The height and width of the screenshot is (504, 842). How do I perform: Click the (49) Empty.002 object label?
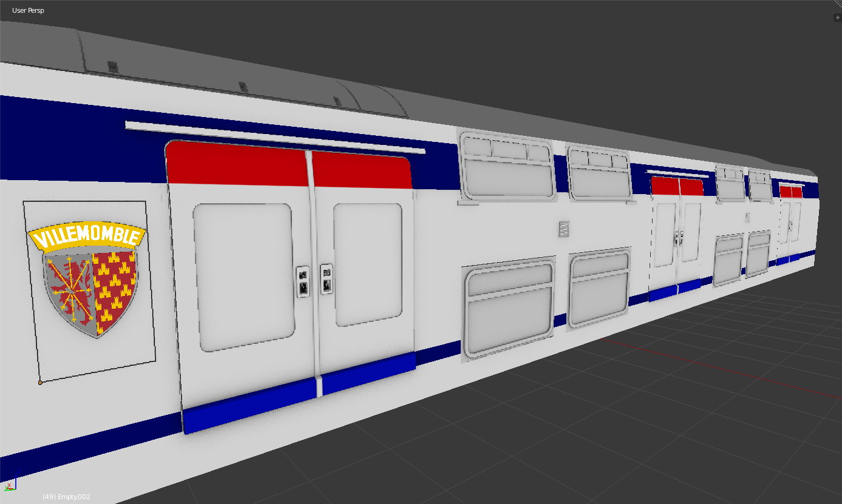point(66,497)
